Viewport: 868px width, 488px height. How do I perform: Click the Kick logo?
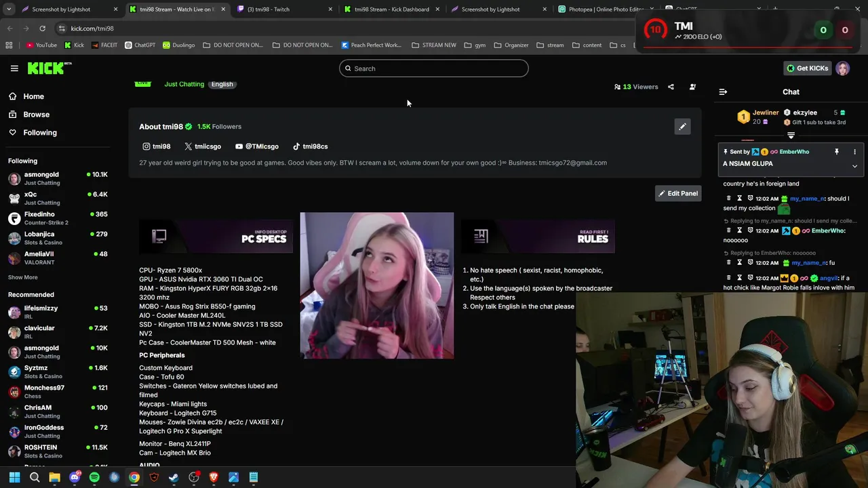click(x=49, y=68)
